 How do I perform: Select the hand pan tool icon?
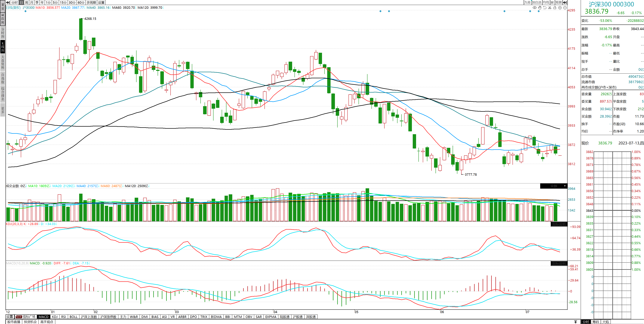pos(540,8)
